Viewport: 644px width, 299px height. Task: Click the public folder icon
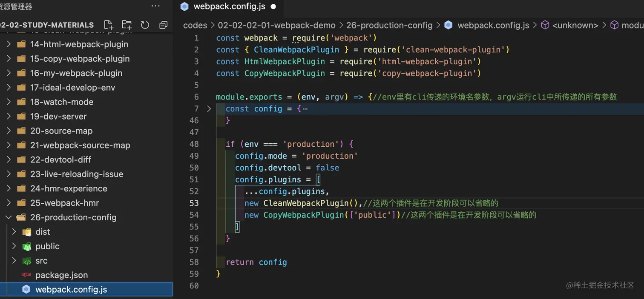pos(27,246)
